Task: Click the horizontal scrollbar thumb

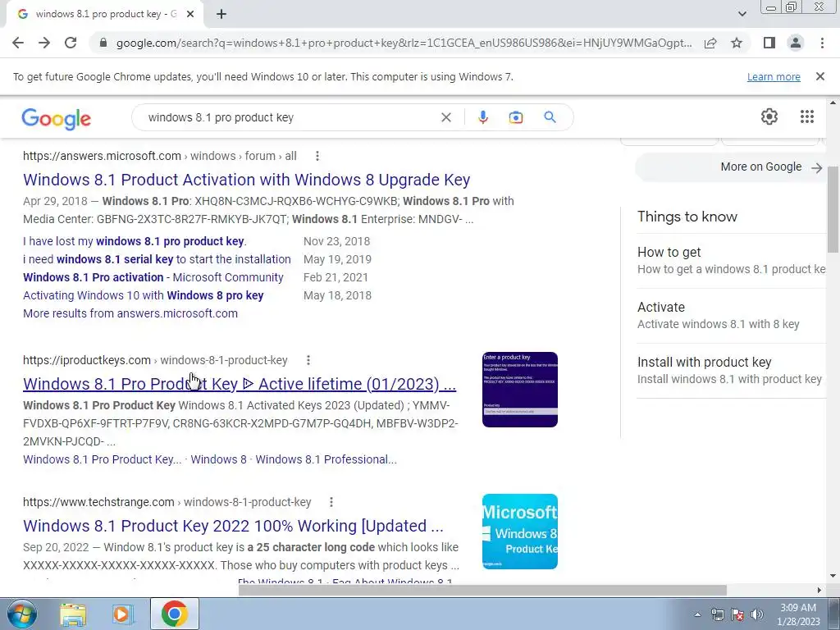Action: tap(482, 590)
